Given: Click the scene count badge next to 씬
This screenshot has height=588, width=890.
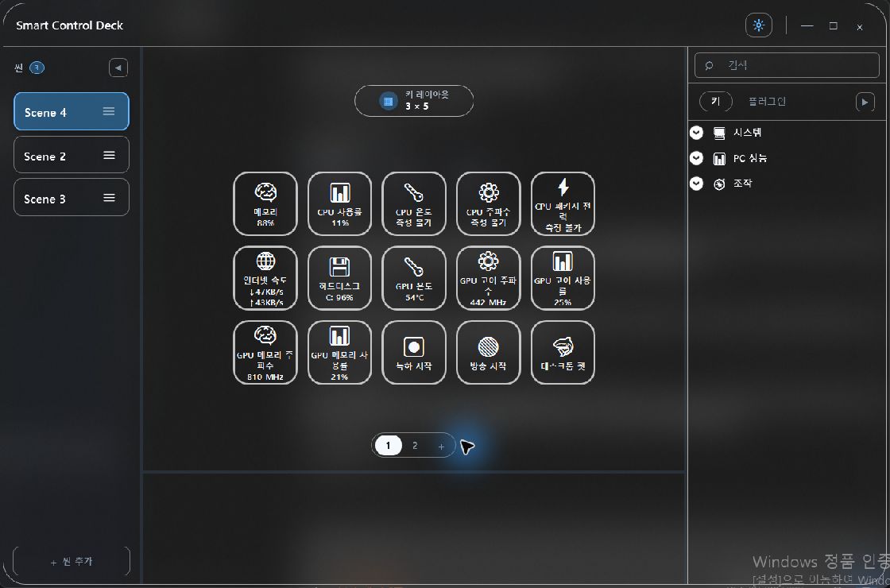Looking at the screenshot, I should coord(37,68).
